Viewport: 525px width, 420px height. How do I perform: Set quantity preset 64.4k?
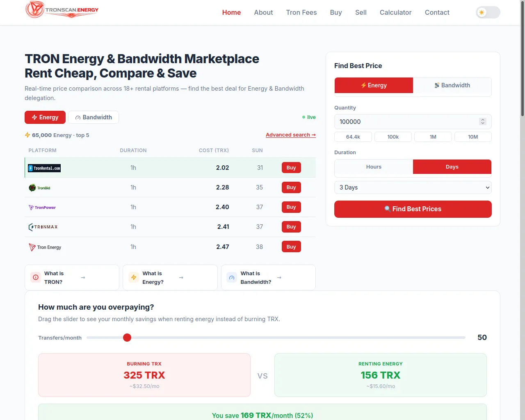(x=353, y=137)
